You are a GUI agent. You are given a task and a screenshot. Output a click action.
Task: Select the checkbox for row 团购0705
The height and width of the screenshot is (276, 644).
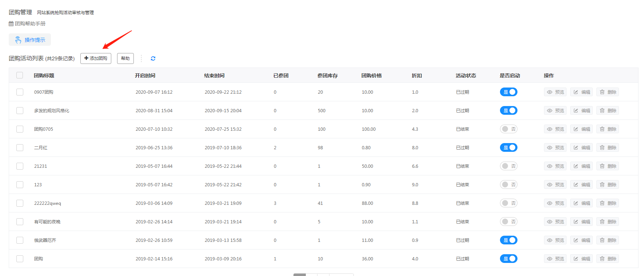pyautogui.click(x=20, y=129)
